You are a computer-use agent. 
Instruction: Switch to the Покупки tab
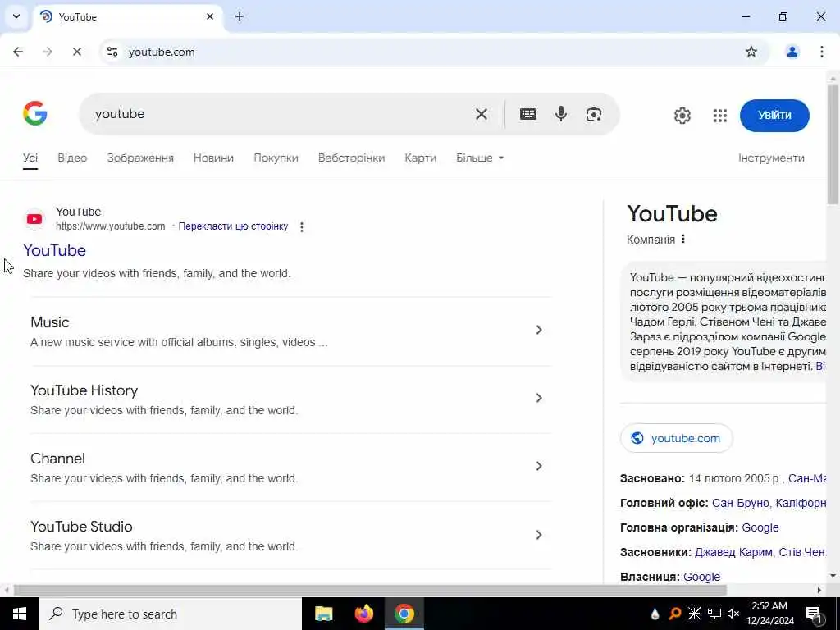point(276,158)
